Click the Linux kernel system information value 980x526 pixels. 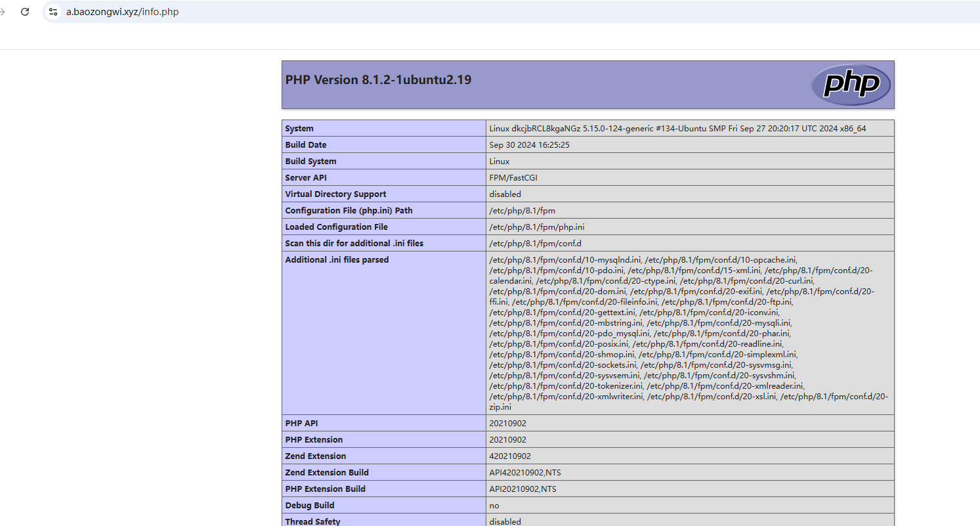click(677, 129)
